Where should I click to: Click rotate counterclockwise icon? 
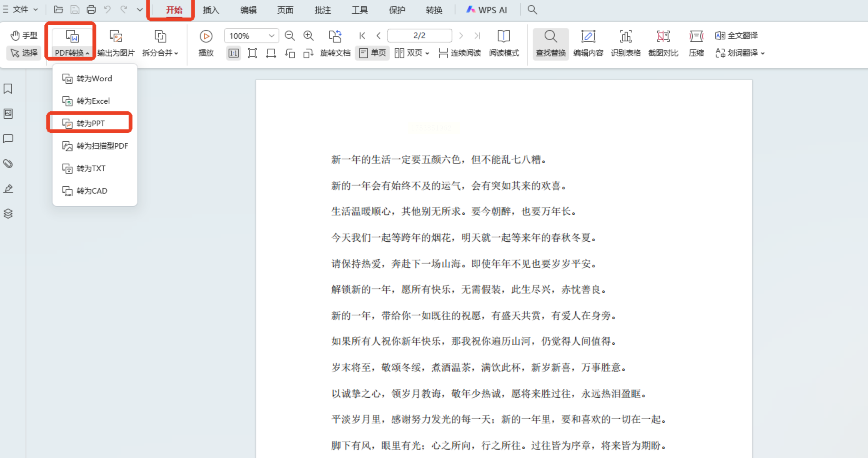coord(290,53)
